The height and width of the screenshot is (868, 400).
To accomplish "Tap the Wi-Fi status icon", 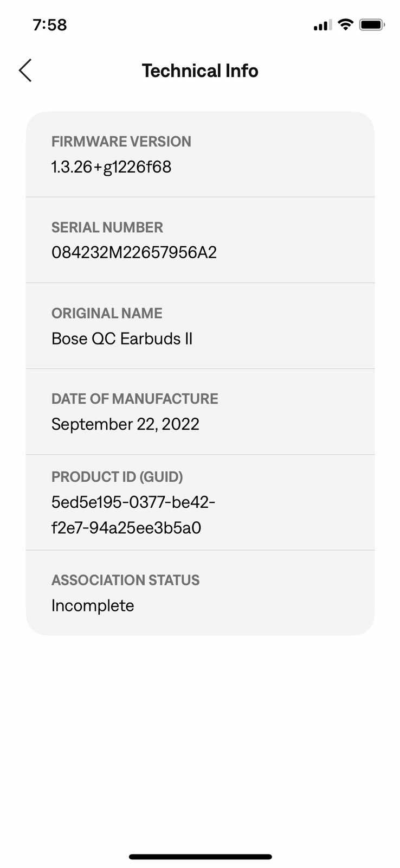I will 345,24.
